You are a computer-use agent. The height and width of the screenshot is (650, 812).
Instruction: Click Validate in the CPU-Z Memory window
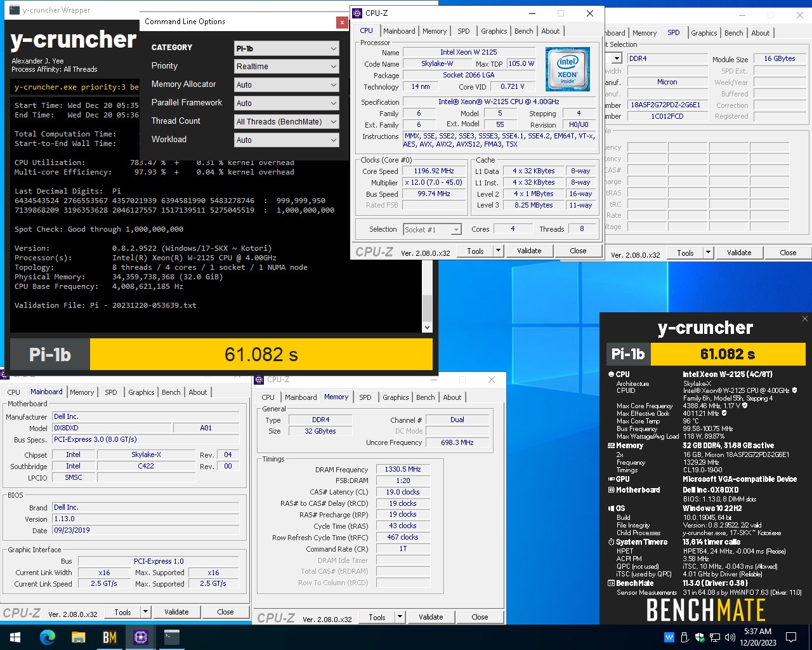pyautogui.click(x=431, y=617)
